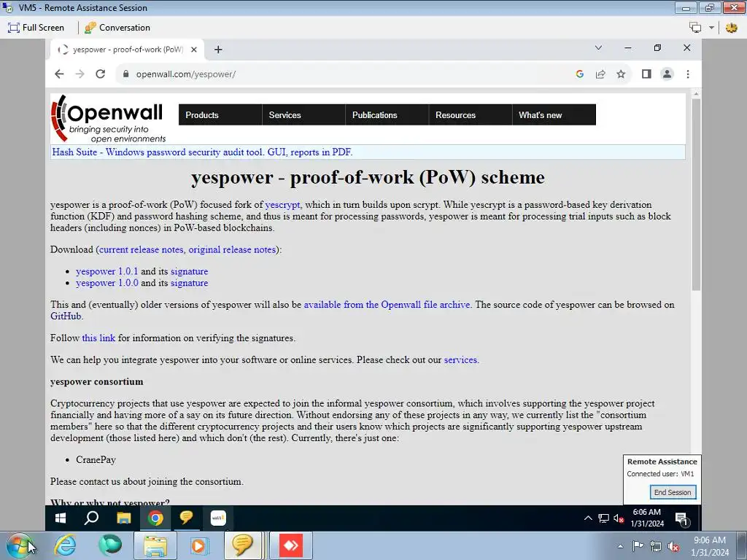Click Chrome icon on remote taskbar

coord(155,518)
